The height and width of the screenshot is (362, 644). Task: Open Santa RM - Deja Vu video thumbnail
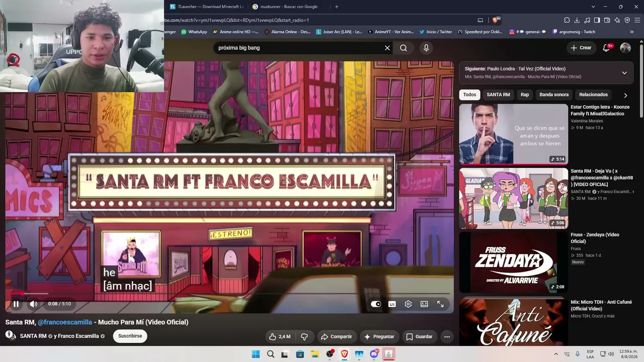tap(514, 198)
